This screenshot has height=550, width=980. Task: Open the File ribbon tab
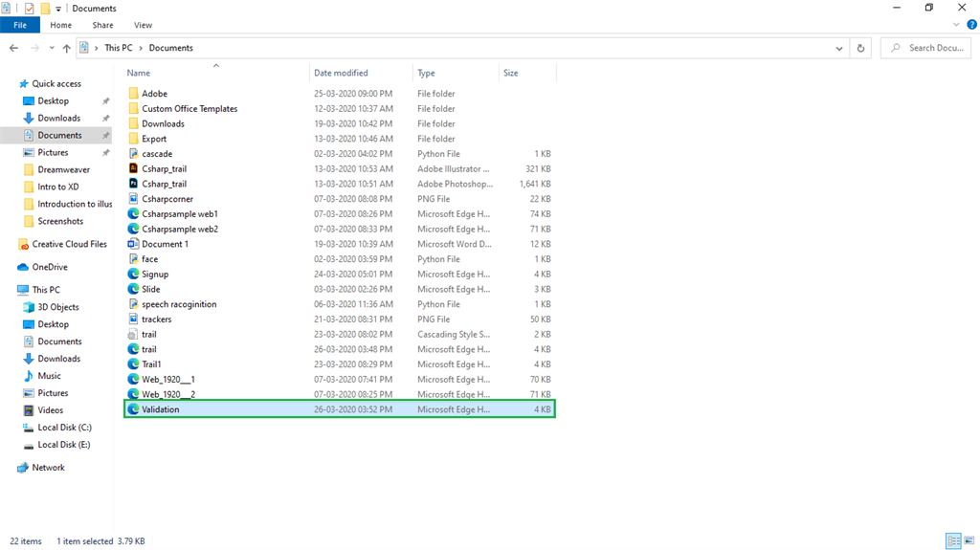tap(20, 25)
